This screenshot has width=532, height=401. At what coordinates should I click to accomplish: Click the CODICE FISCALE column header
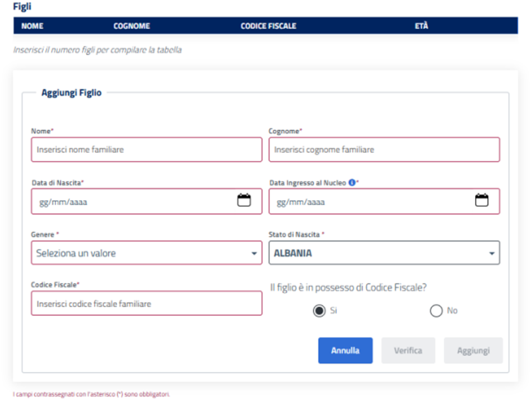(268, 26)
